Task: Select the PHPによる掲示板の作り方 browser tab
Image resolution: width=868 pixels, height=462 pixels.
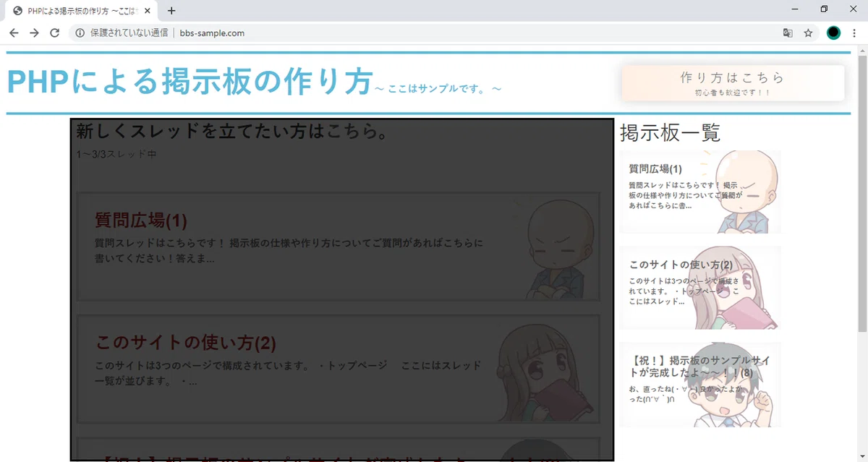Action: 82,11
